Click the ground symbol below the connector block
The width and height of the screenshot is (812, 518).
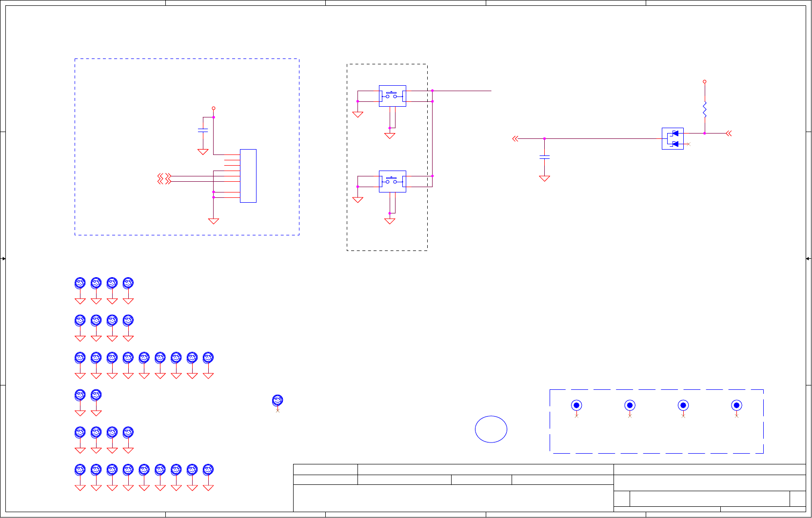click(x=214, y=221)
